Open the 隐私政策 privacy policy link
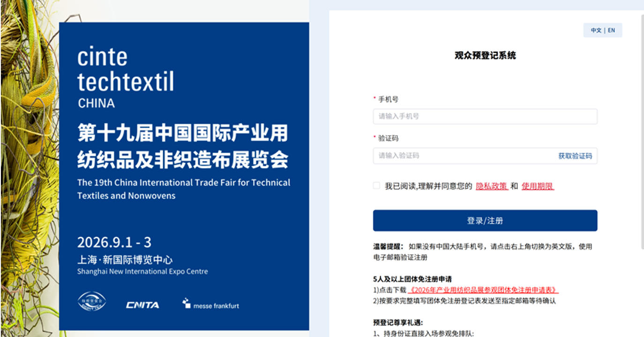Image resolution: width=644 pixels, height=337 pixels. point(492,186)
